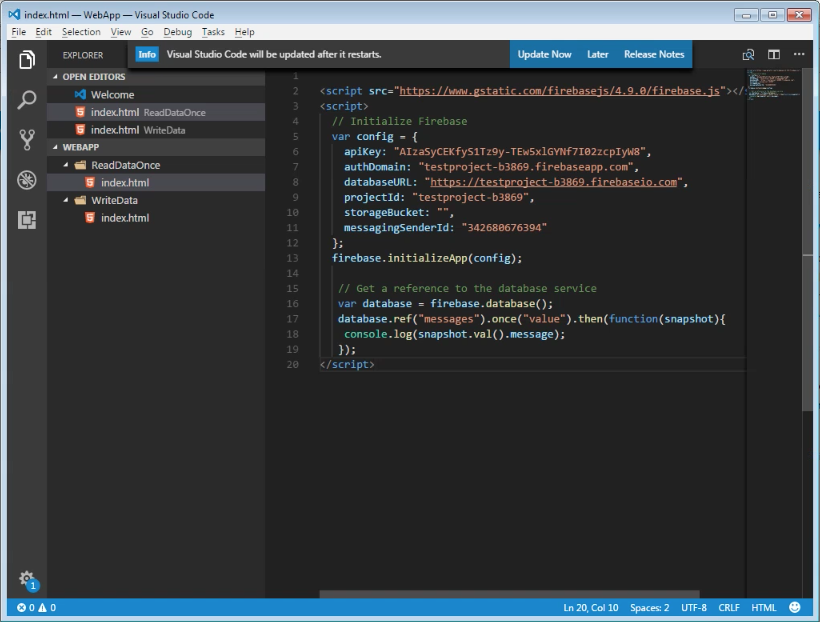The image size is (820, 622).
Task: Change encoding via UTF-8 status item
Action: (x=693, y=607)
